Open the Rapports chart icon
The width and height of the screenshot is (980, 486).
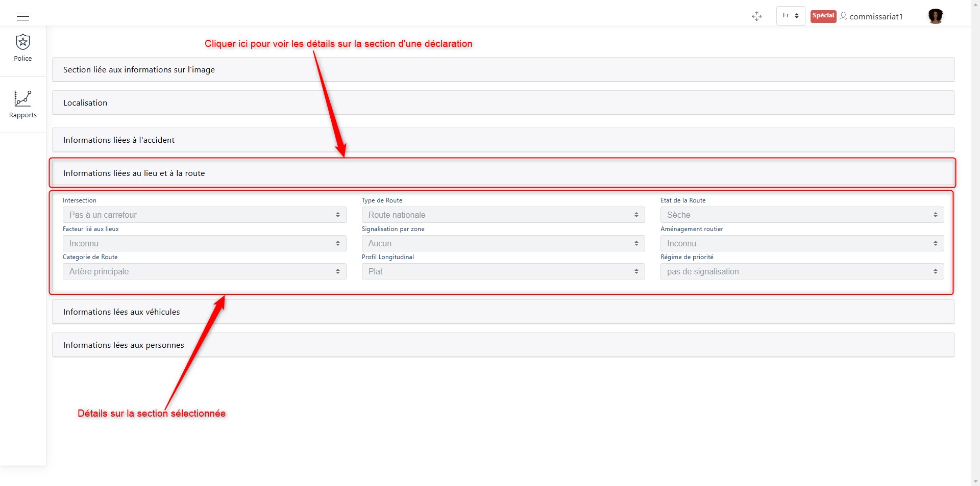pos(23,98)
